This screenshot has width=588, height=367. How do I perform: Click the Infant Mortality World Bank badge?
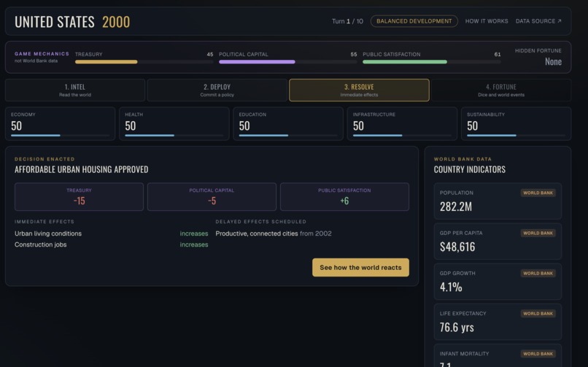coord(538,354)
